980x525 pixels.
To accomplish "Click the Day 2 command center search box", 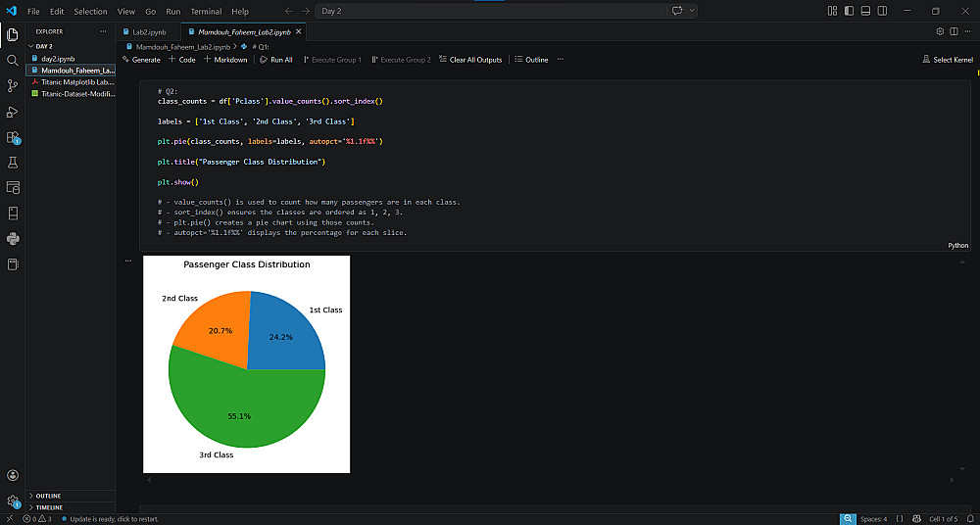I will pos(490,11).
